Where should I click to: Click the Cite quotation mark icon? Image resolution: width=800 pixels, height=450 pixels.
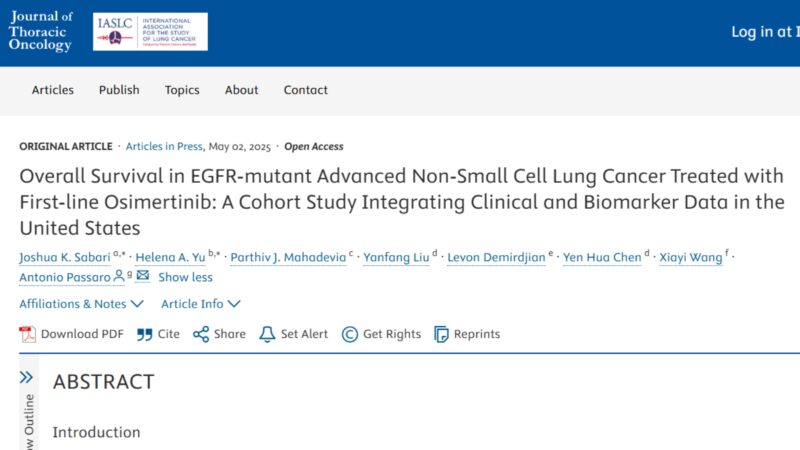pos(145,335)
